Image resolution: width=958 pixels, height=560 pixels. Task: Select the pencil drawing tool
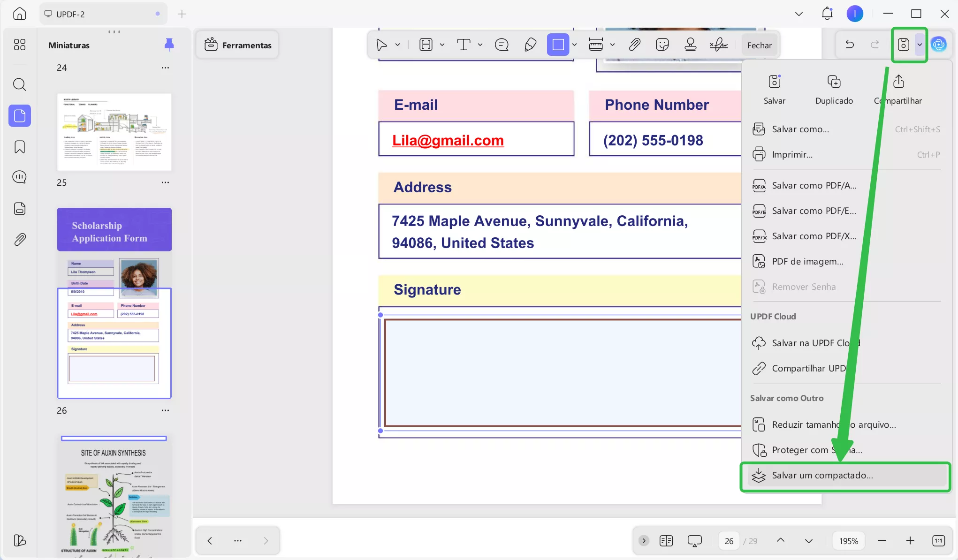[x=530, y=45]
